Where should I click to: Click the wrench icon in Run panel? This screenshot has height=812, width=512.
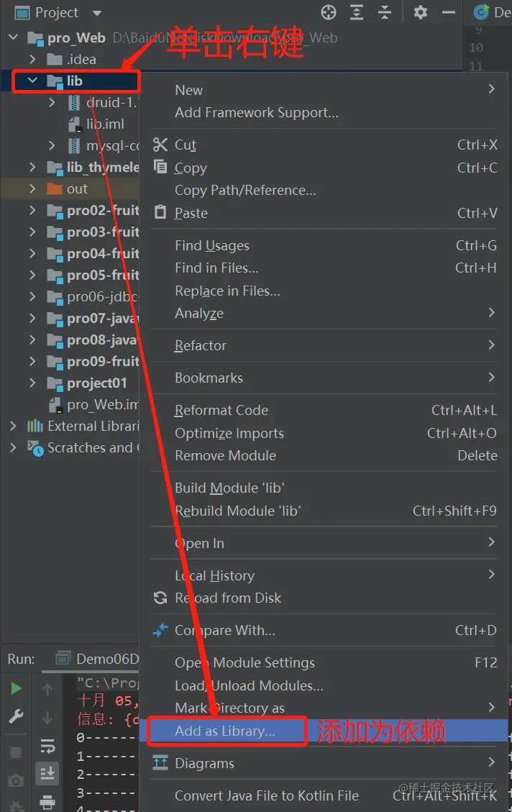click(16, 716)
